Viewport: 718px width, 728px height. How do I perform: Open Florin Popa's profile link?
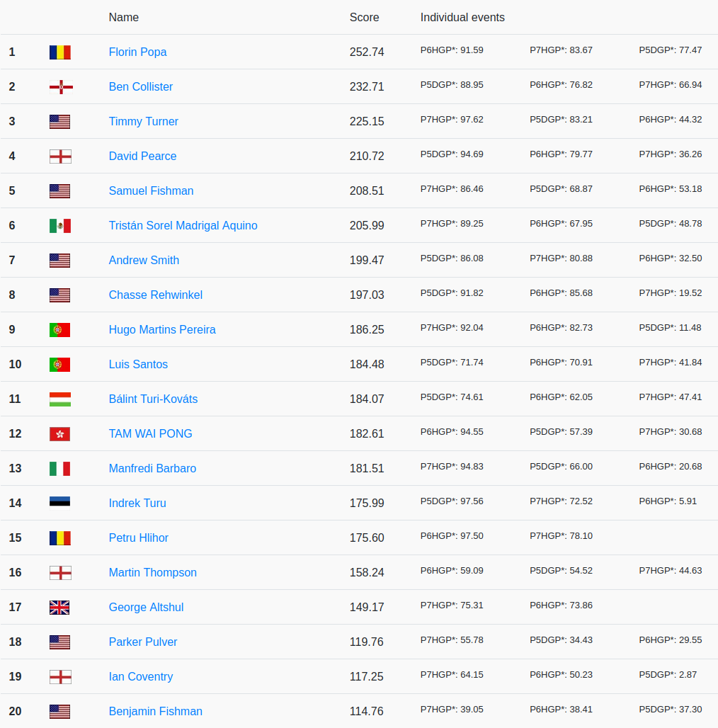137,52
